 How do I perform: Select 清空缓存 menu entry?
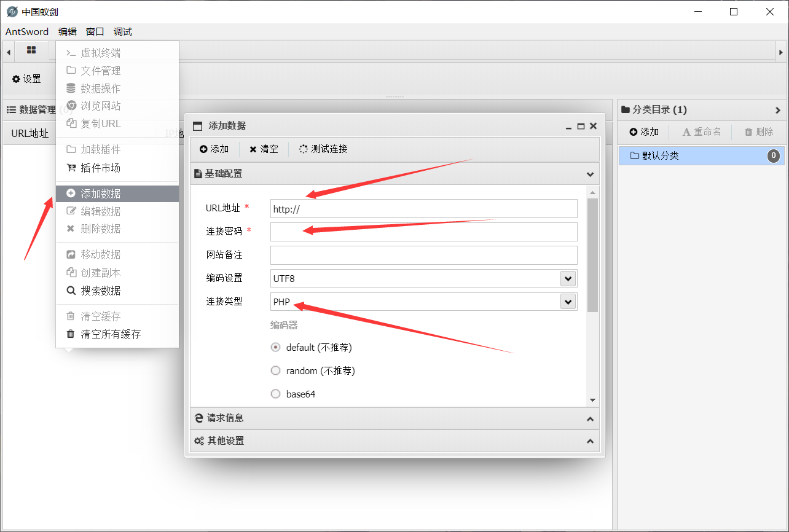coord(117,316)
